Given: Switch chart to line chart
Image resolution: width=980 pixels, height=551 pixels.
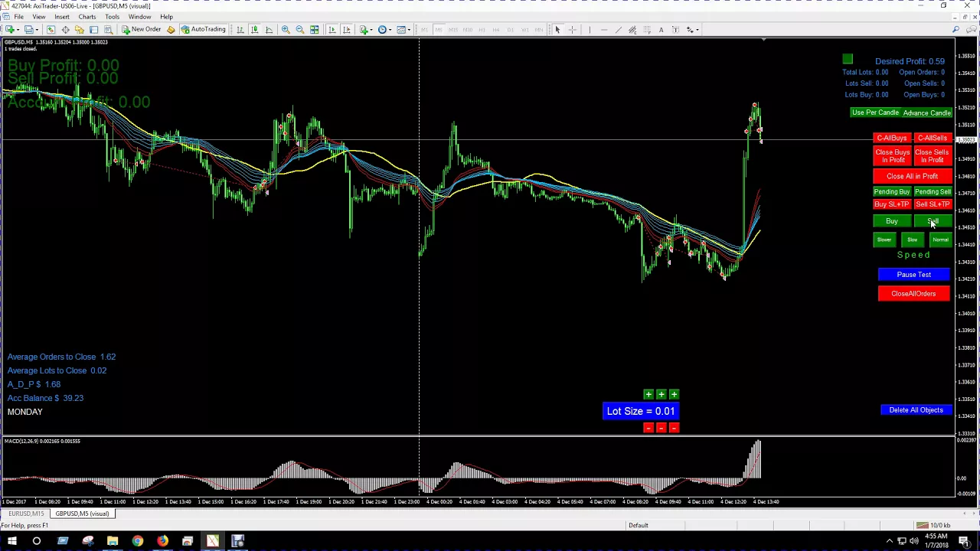Looking at the screenshot, I should [269, 30].
